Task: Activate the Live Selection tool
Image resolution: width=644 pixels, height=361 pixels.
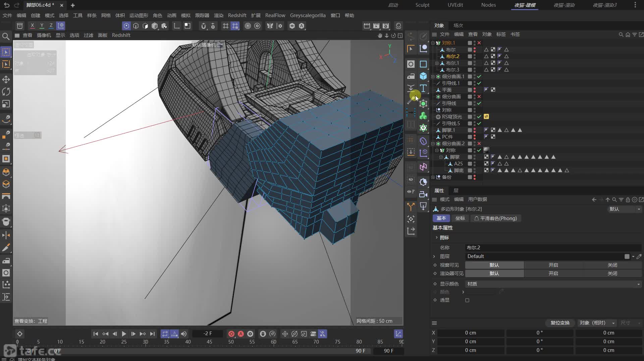Action: (6, 52)
